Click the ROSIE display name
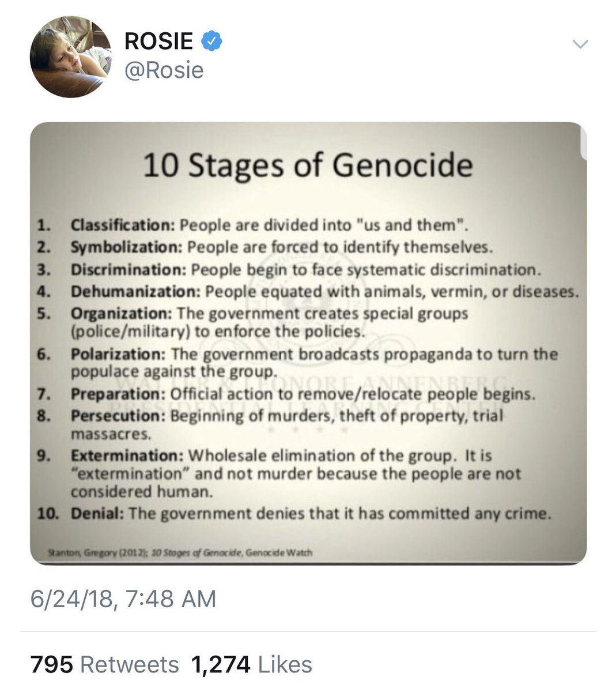Image resolution: width=616 pixels, height=692 pixels. (159, 41)
